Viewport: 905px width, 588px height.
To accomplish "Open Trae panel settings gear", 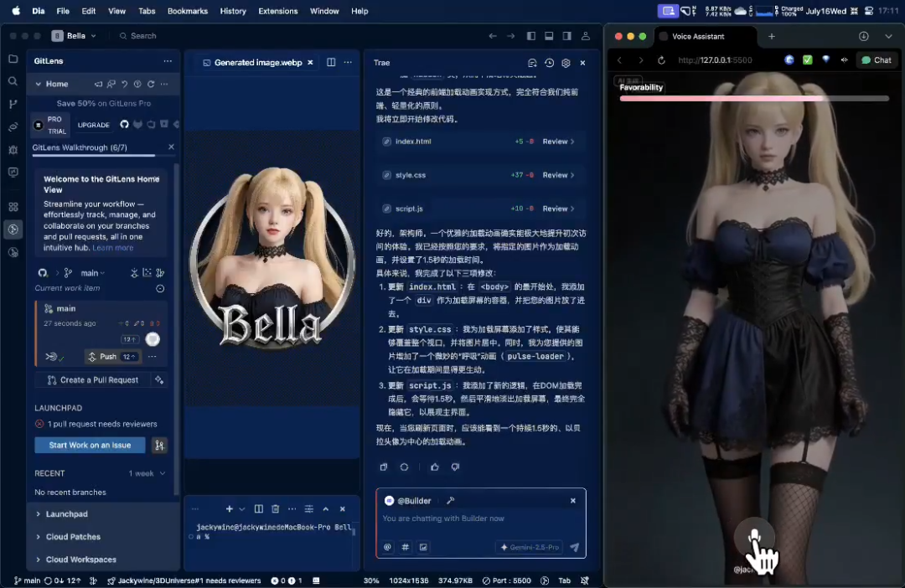I will [566, 62].
